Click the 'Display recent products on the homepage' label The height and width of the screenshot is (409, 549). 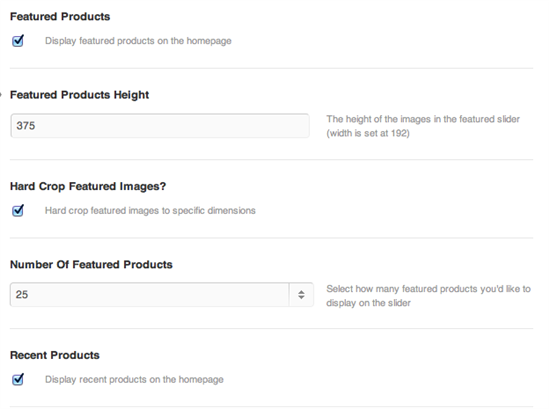(134, 380)
